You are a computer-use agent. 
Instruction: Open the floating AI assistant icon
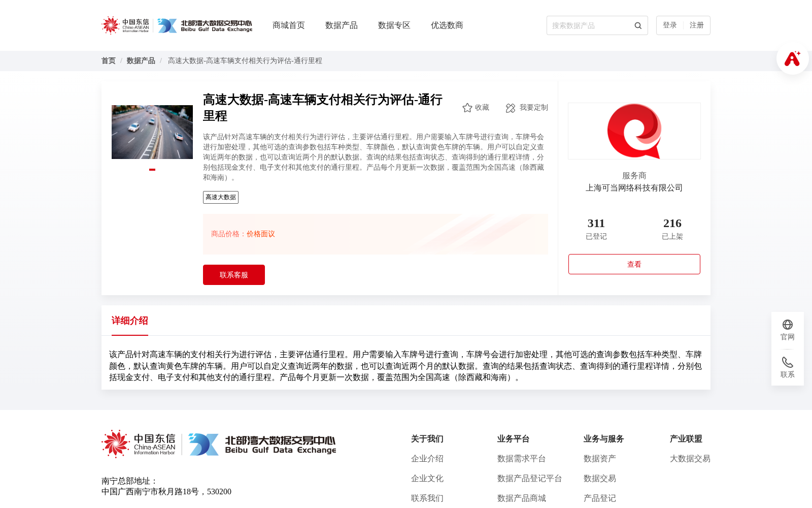tap(792, 58)
